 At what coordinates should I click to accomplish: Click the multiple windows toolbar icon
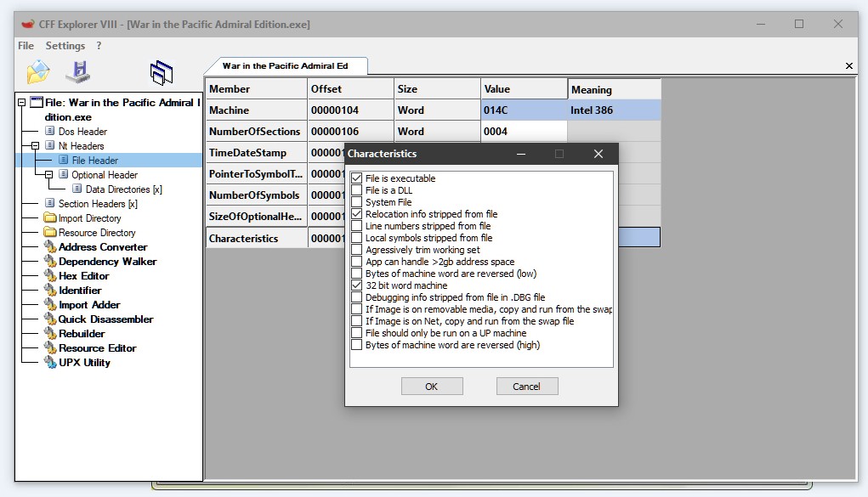pos(161,72)
